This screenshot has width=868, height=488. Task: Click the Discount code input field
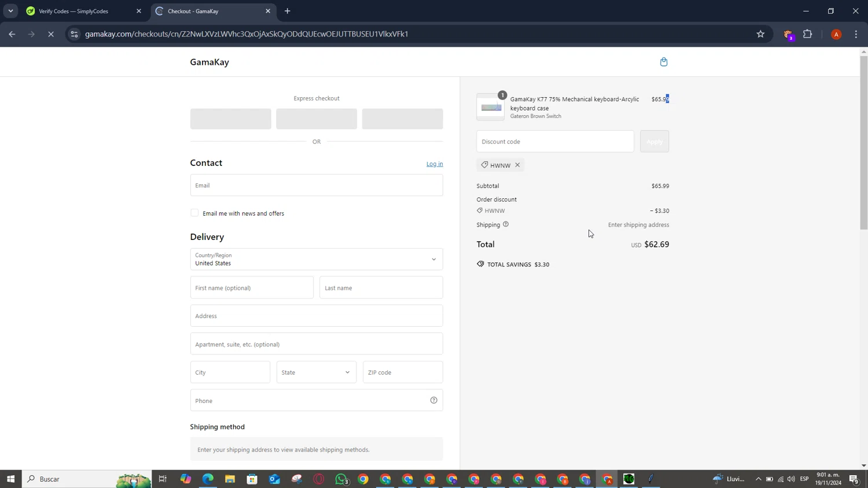pos(554,142)
